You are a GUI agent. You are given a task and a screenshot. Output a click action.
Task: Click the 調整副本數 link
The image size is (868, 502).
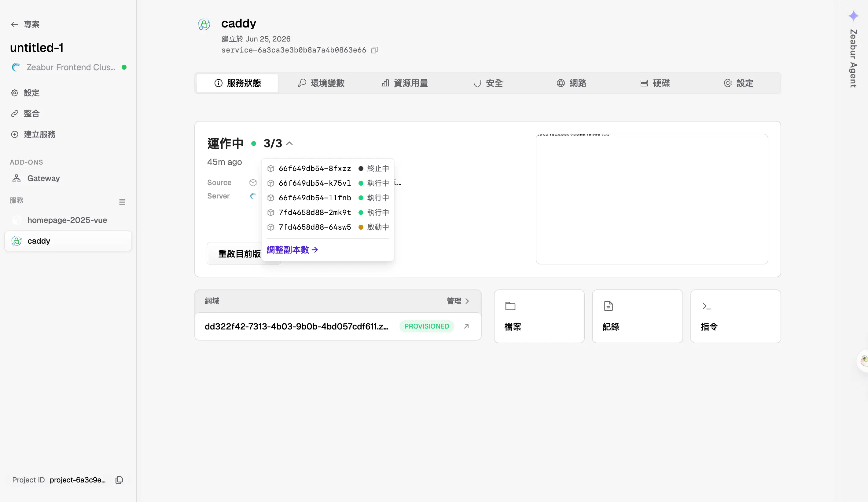[292, 250]
